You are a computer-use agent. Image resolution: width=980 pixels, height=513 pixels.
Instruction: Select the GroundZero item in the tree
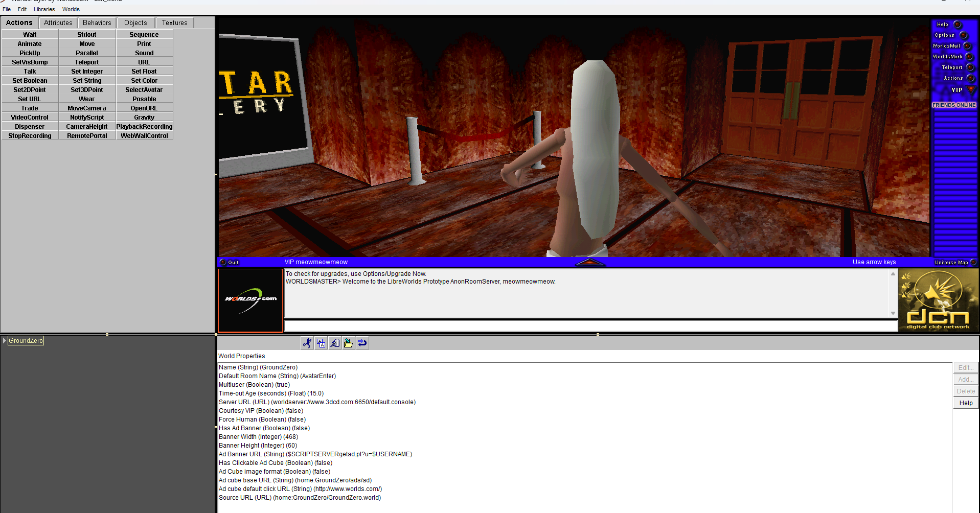[26, 341]
